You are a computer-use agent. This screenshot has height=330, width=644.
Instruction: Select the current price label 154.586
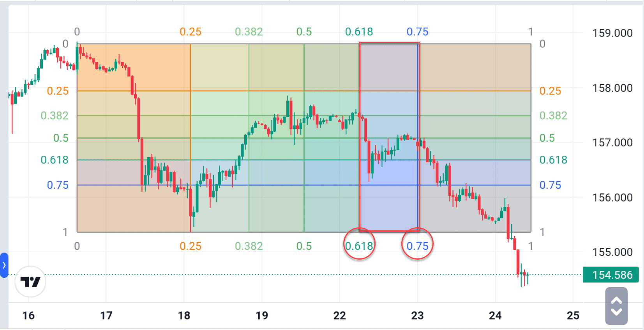click(610, 275)
